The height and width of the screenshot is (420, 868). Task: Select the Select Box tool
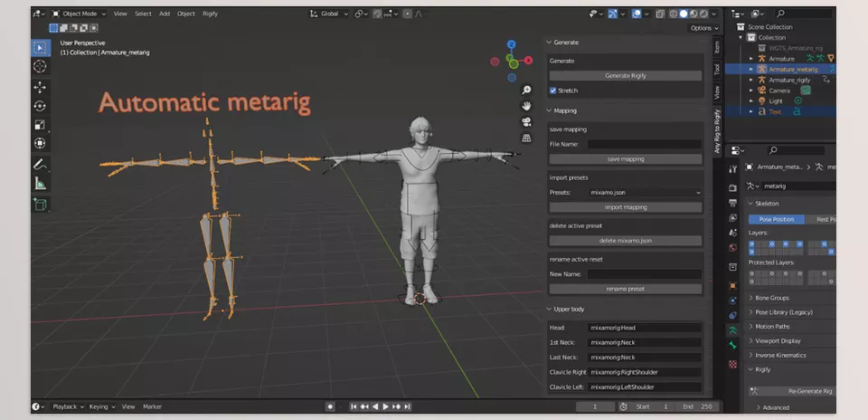coord(41,48)
